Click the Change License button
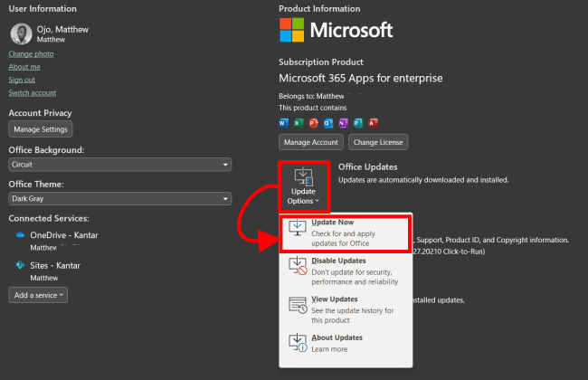 [x=378, y=142]
